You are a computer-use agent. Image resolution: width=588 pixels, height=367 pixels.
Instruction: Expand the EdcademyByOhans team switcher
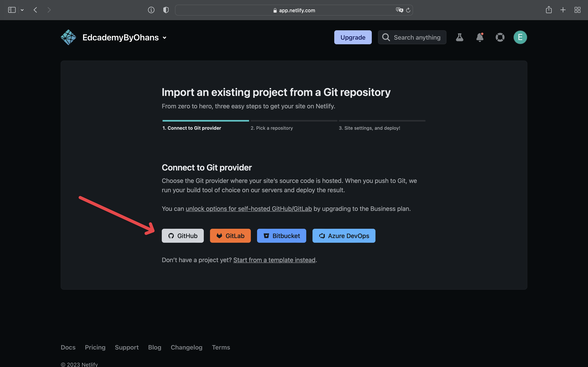click(165, 38)
